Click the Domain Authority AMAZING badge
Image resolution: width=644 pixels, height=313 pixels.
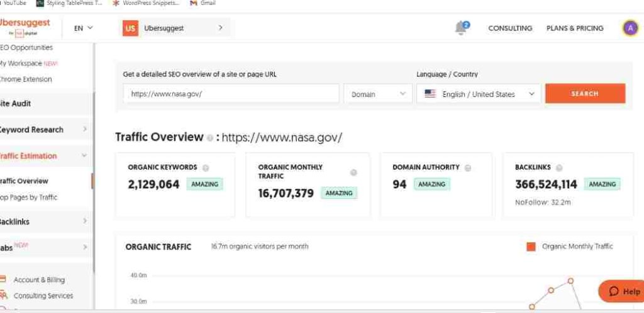coord(431,185)
